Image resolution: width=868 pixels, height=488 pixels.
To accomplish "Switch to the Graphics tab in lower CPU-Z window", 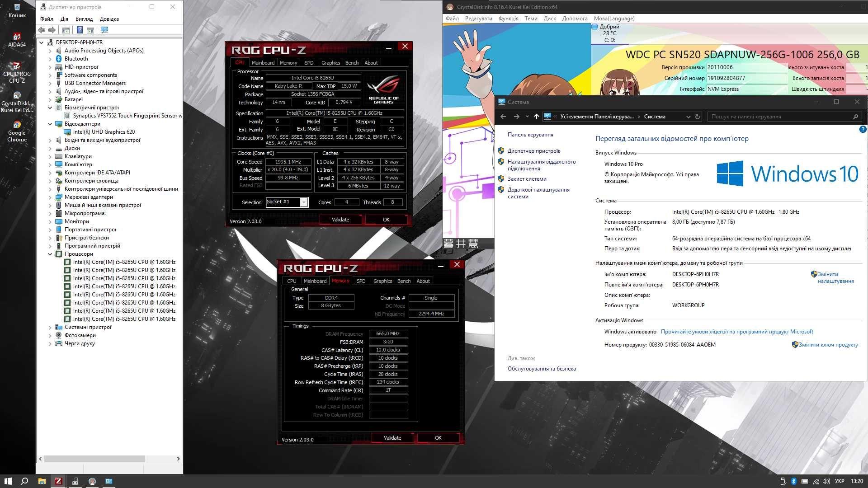I will coord(382,281).
